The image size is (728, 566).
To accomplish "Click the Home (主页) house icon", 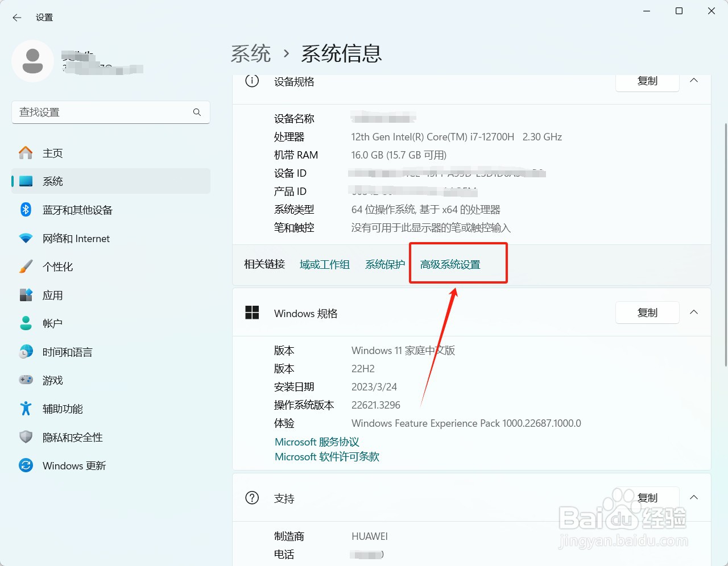I will coord(26,153).
